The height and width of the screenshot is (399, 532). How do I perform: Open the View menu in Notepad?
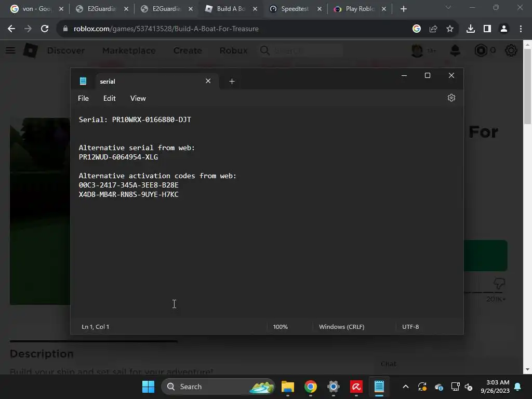coord(138,98)
